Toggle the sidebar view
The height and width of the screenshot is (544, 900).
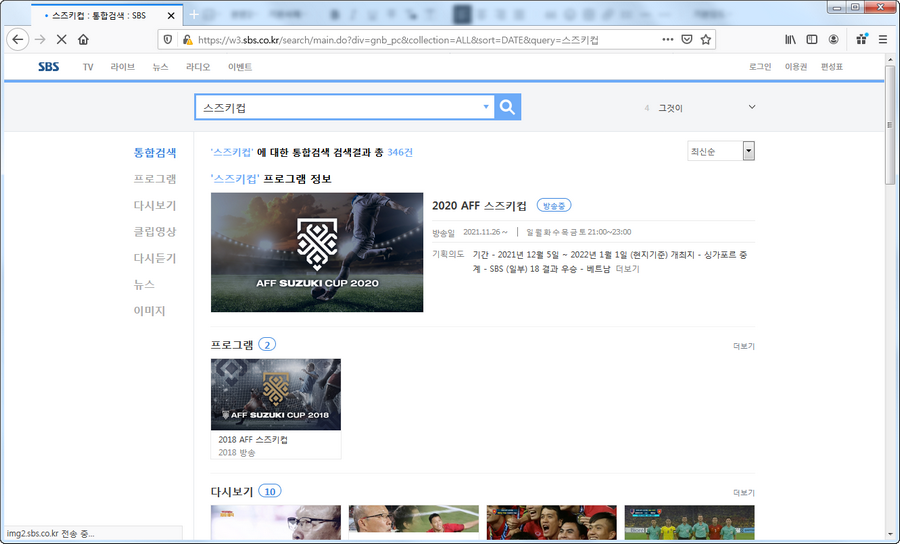812,40
